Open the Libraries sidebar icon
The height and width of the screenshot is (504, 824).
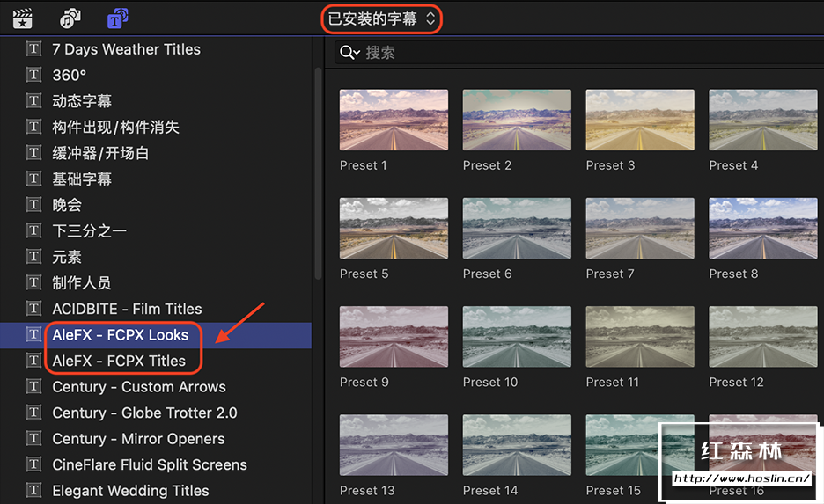coord(23,18)
